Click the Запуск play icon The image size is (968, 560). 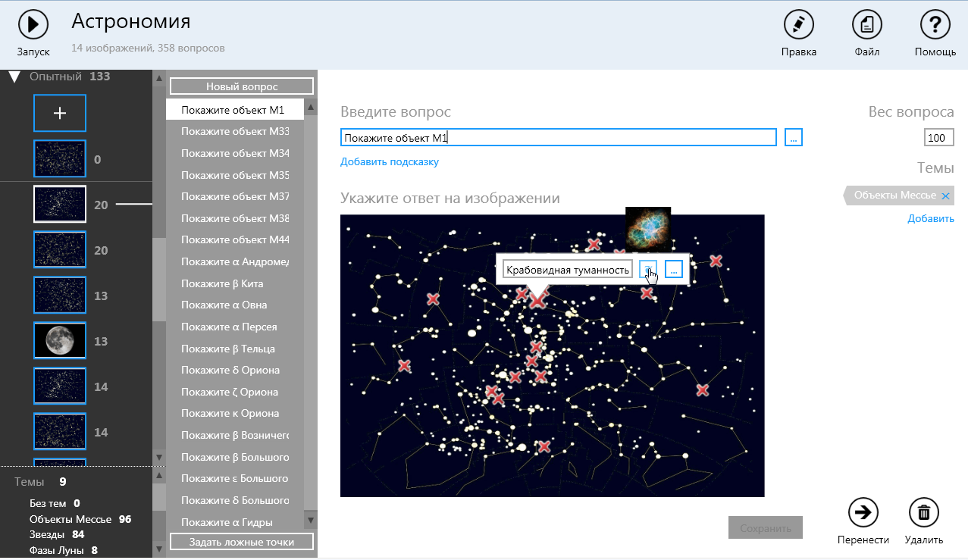click(x=33, y=25)
